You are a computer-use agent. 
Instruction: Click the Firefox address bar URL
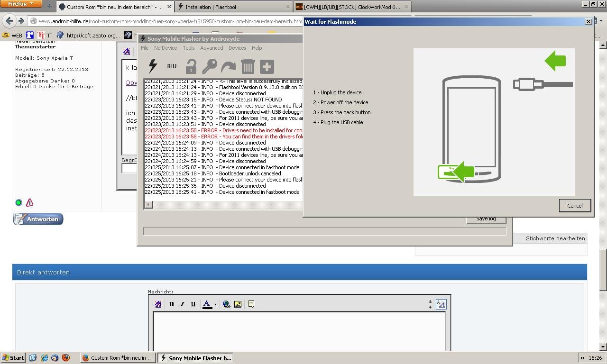[x=170, y=21]
